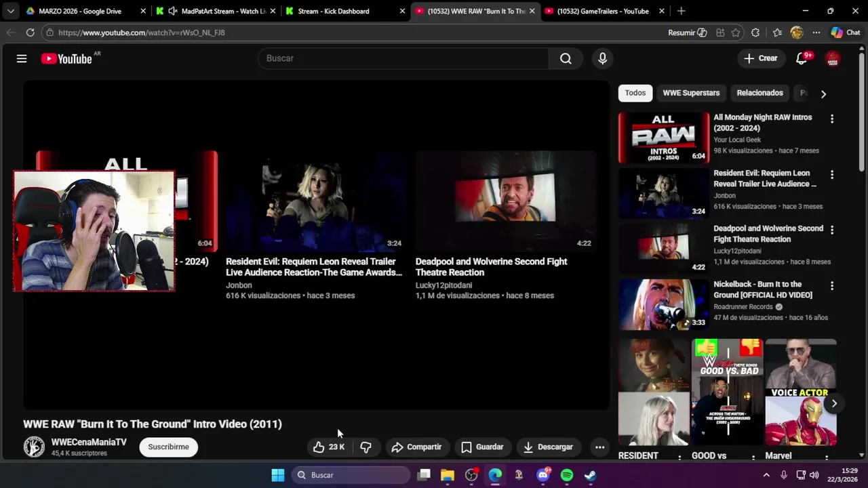The image size is (868, 488).
Task: Click the Compartir share button
Action: point(416,447)
